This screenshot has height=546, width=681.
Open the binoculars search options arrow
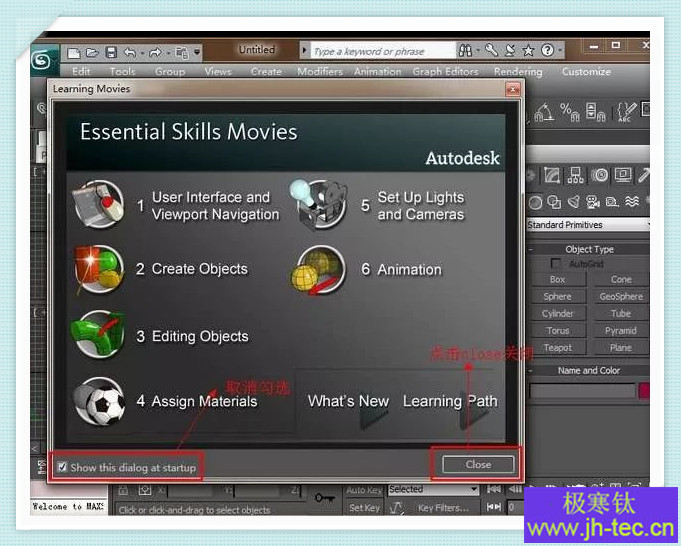478,51
